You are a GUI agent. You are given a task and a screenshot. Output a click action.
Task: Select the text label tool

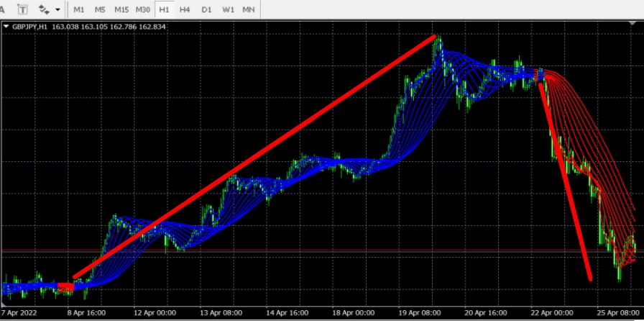(x=23, y=9)
